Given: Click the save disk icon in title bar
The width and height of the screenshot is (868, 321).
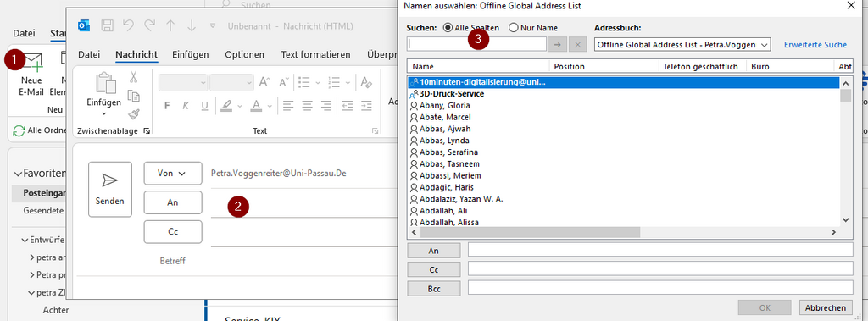Looking at the screenshot, I should coord(108,25).
